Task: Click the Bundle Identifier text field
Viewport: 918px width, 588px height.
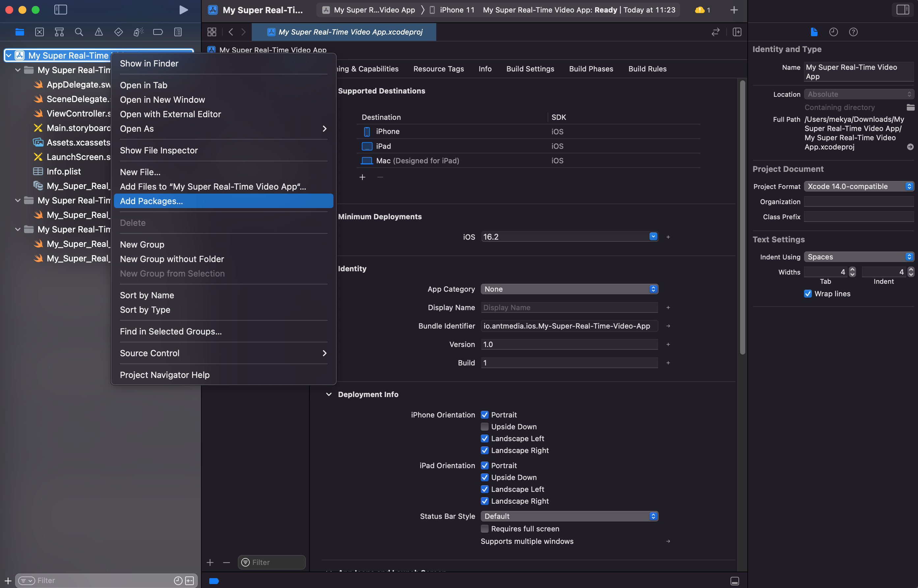Action: [569, 326]
